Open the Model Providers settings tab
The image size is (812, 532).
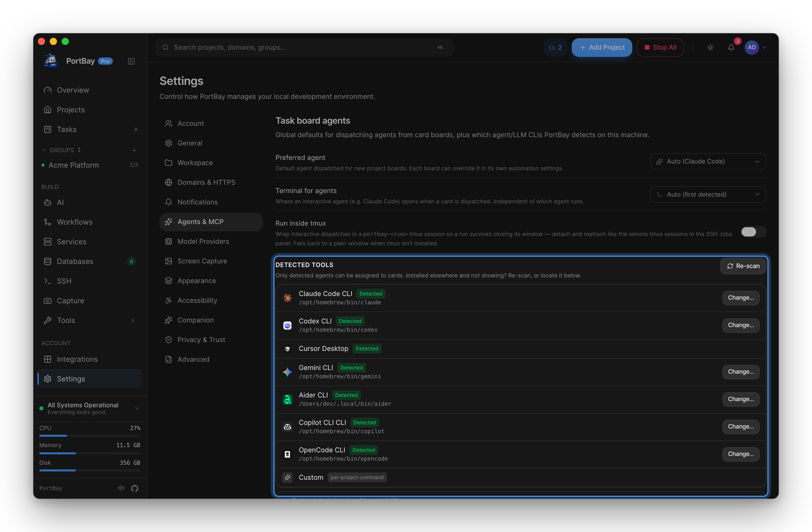[211, 241]
